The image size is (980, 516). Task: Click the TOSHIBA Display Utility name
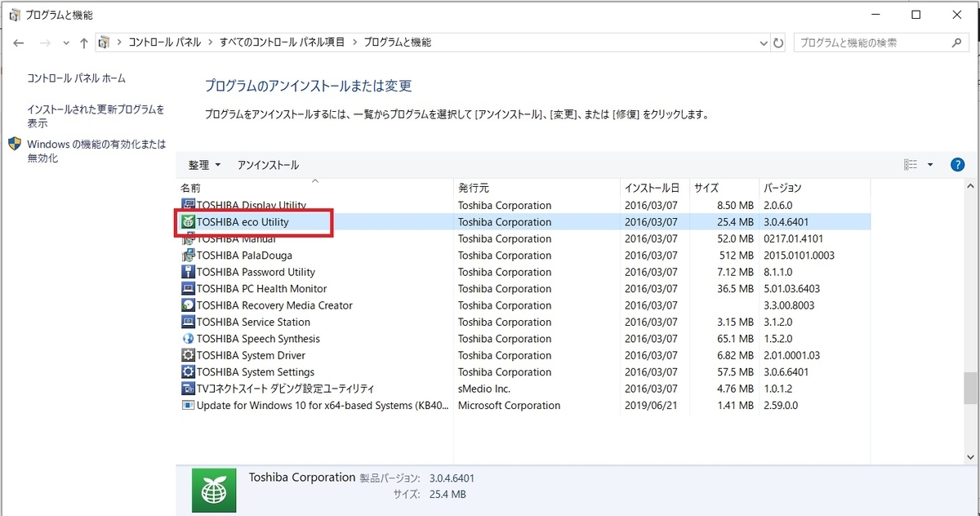(252, 205)
